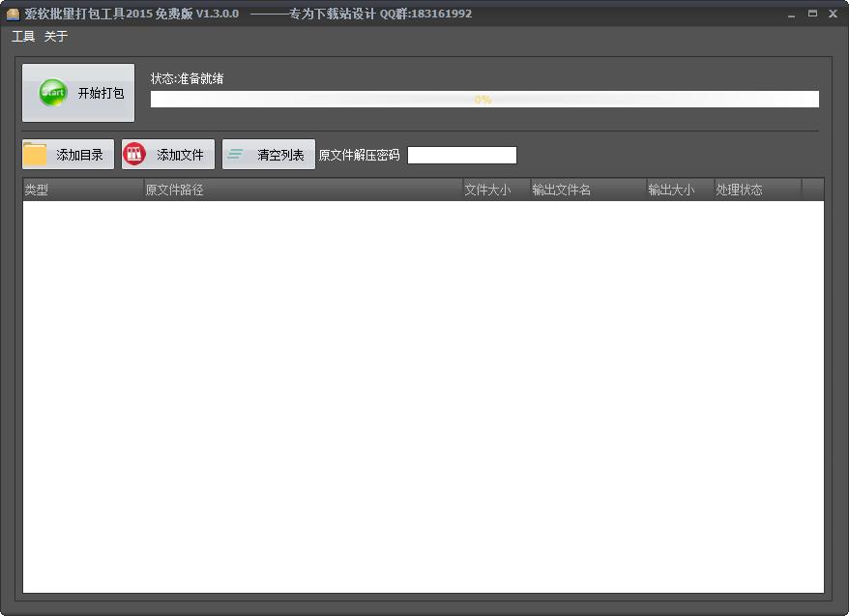Minimize the window
Screen dimensions: 849x616
point(792,15)
